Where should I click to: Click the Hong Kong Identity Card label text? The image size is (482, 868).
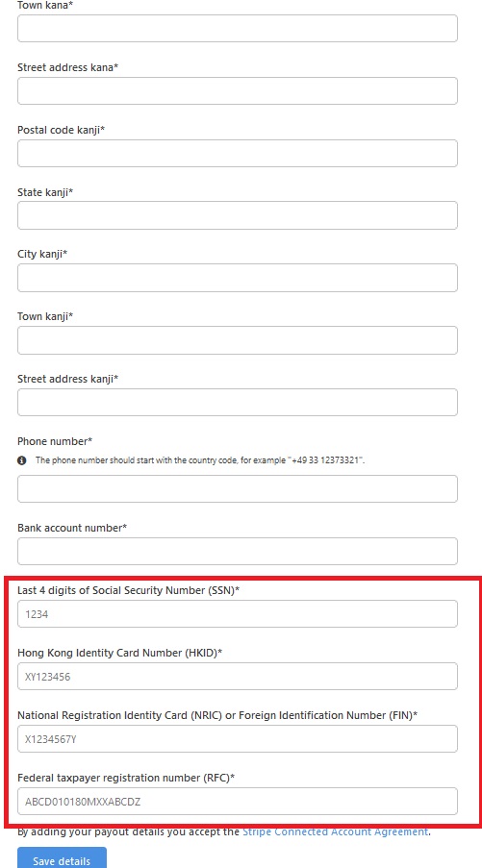[x=119, y=654]
